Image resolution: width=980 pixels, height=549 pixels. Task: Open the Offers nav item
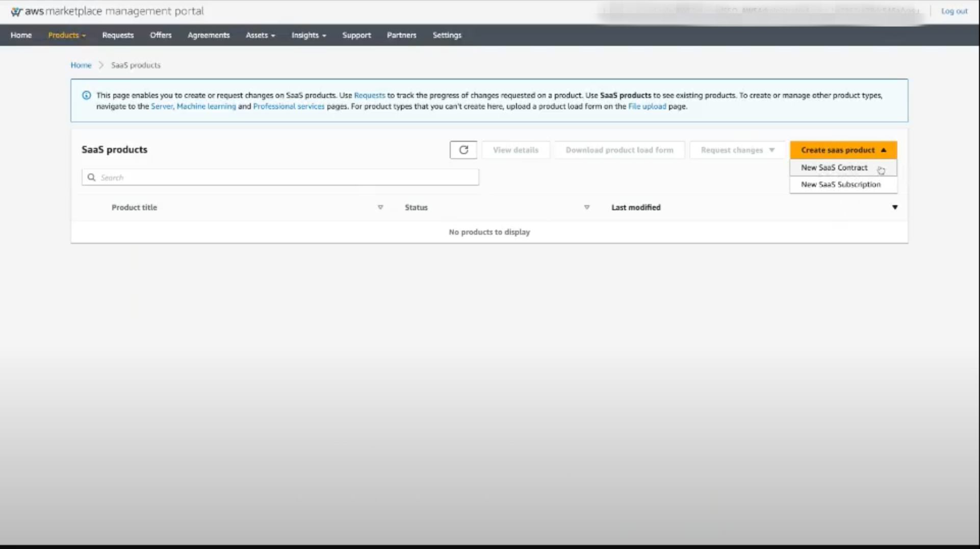pos(161,35)
